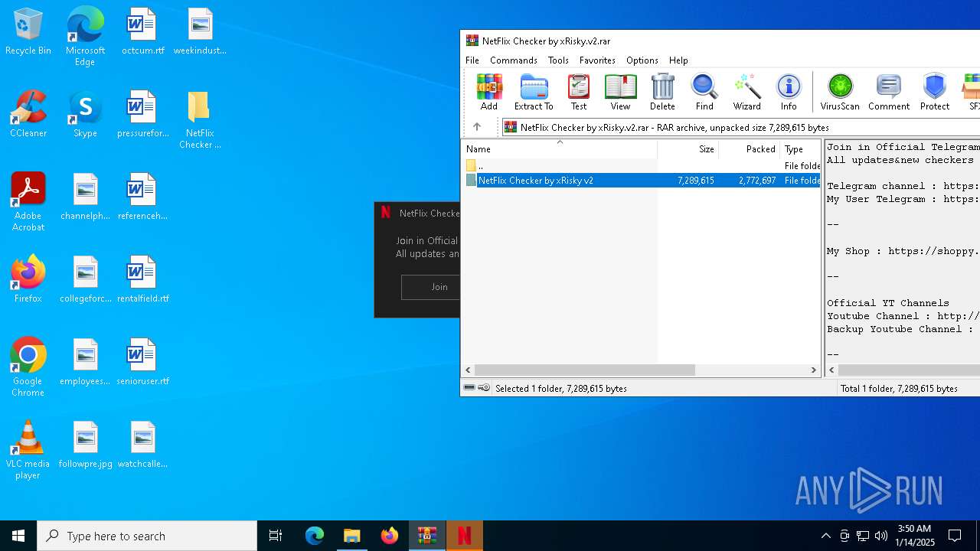Viewport: 980px width, 551px height.
Task: Open the Windows Start menu
Action: click(18, 536)
